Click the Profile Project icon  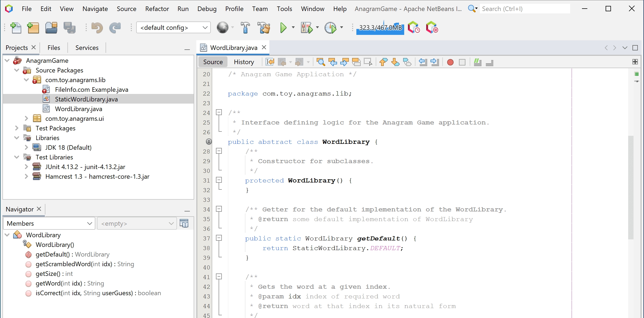[330, 28]
